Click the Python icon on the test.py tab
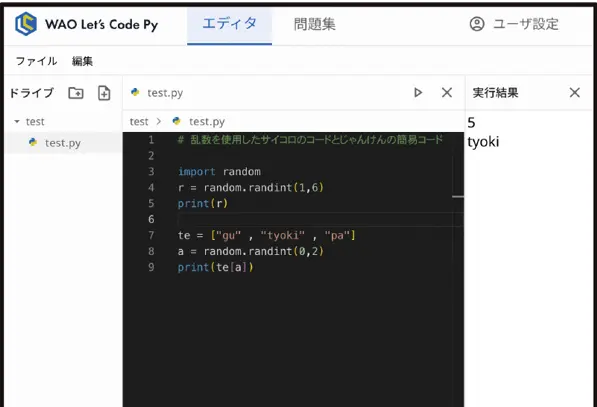This screenshot has height=407, width=597. tap(135, 92)
